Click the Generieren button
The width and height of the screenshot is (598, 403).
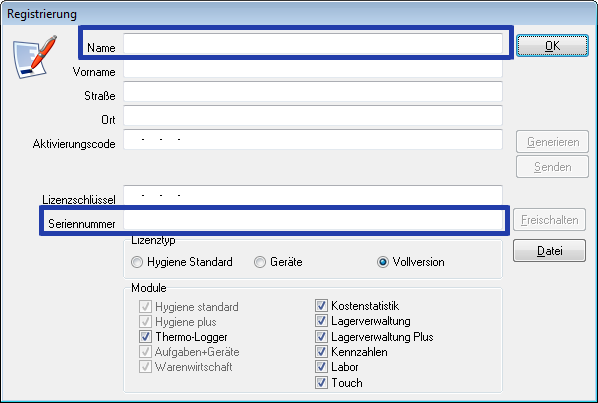click(x=552, y=142)
